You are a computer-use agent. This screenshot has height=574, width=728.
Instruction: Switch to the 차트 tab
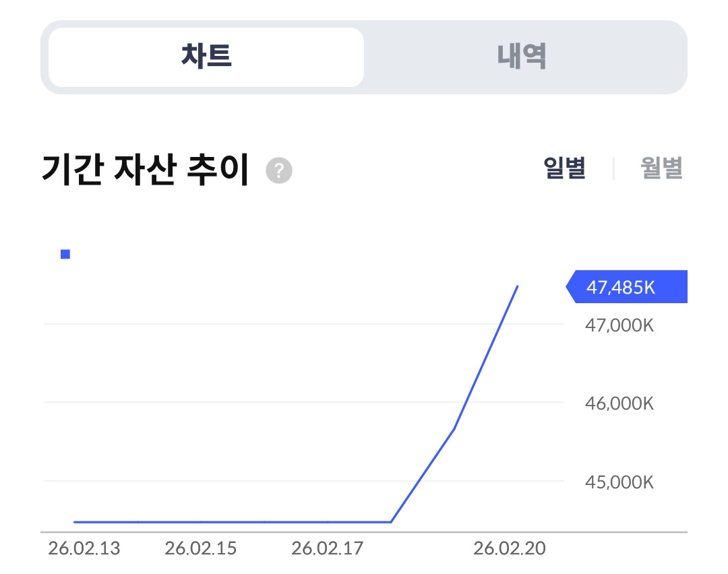tap(206, 57)
